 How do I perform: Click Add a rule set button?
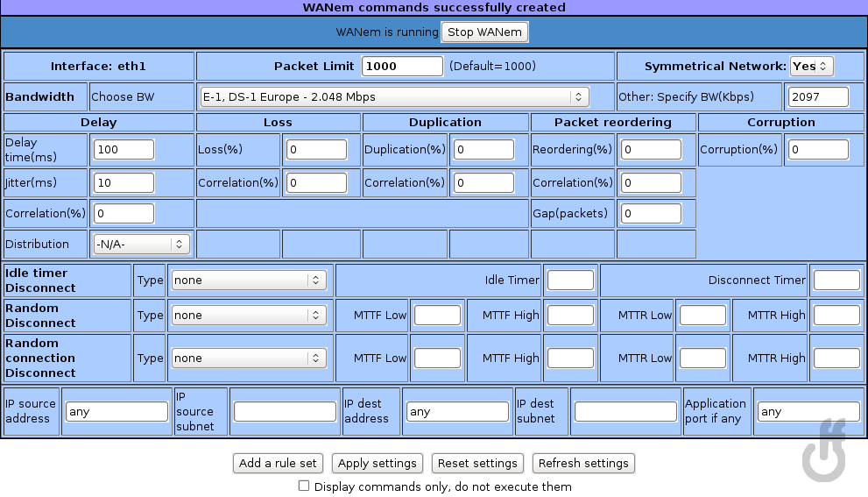[x=278, y=463]
